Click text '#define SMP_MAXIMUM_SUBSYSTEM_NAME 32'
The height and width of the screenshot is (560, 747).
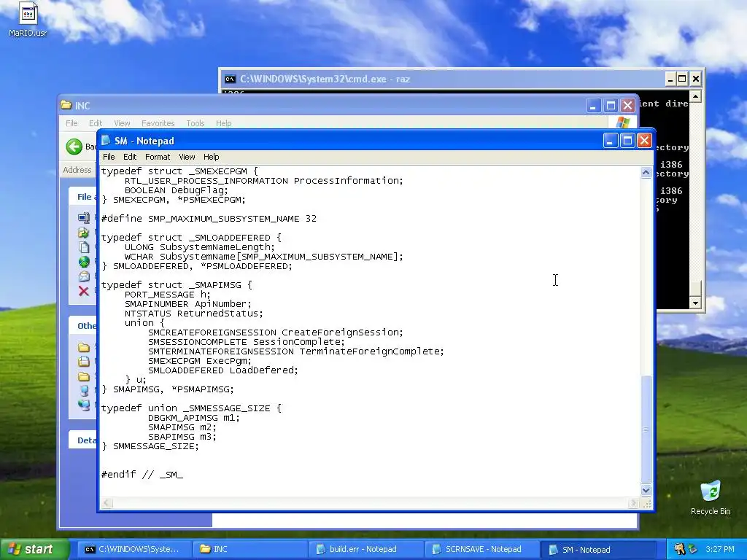(x=209, y=219)
